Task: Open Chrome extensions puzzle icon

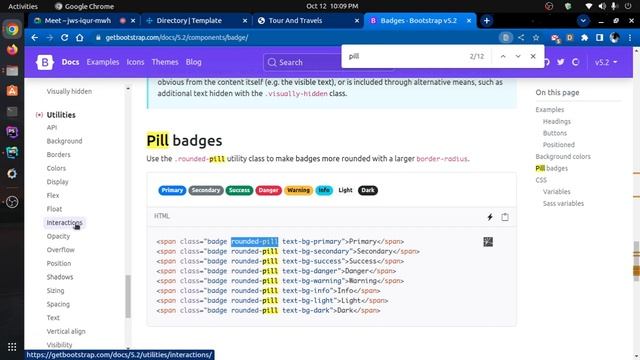Action: [x=584, y=38]
